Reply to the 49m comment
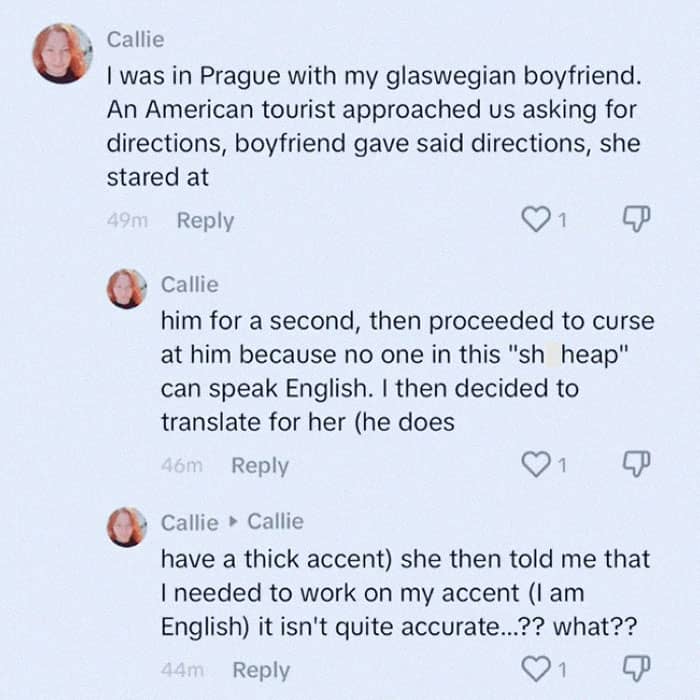Screen dimensions: 700x700 (205, 221)
